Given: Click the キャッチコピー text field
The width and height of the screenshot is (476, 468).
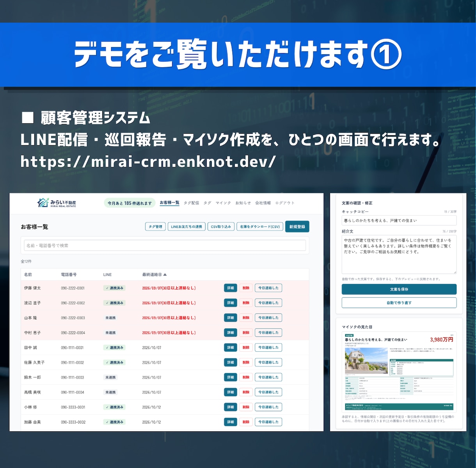Looking at the screenshot, I should (399, 220).
